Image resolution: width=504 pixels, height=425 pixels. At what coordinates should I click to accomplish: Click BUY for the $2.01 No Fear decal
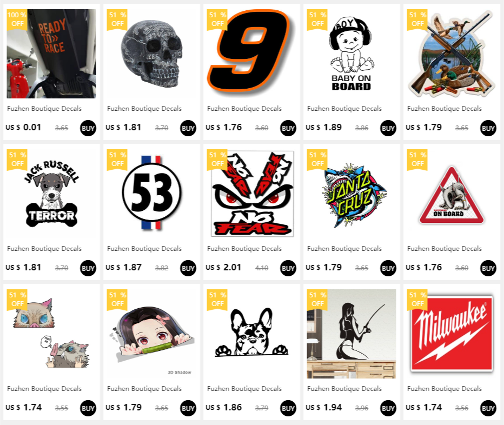pyautogui.click(x=288, y=268)
